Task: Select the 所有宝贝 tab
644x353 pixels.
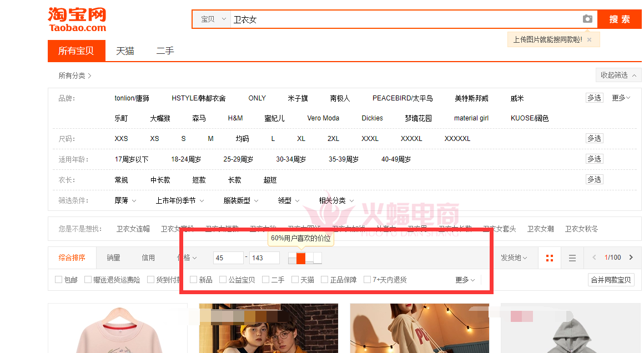Action: [x=77, y=51]
